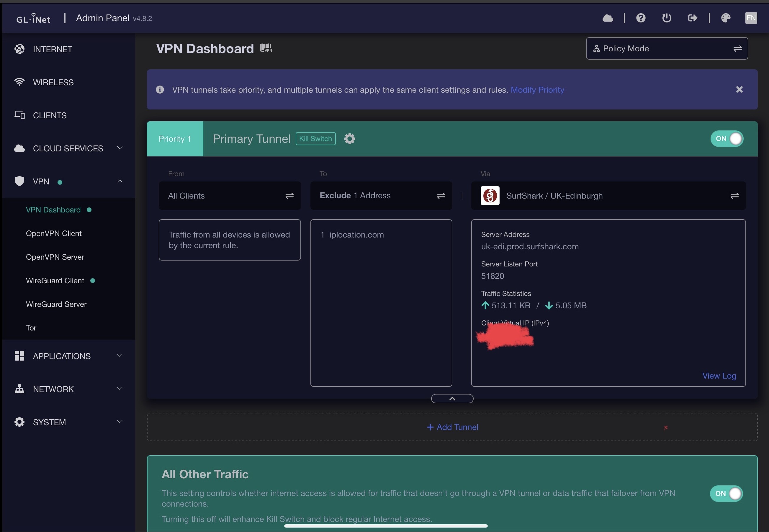The width and height of the screenshot is (769, 532).
Task: Click the Modify Priority link
Action: pos(537,90)
